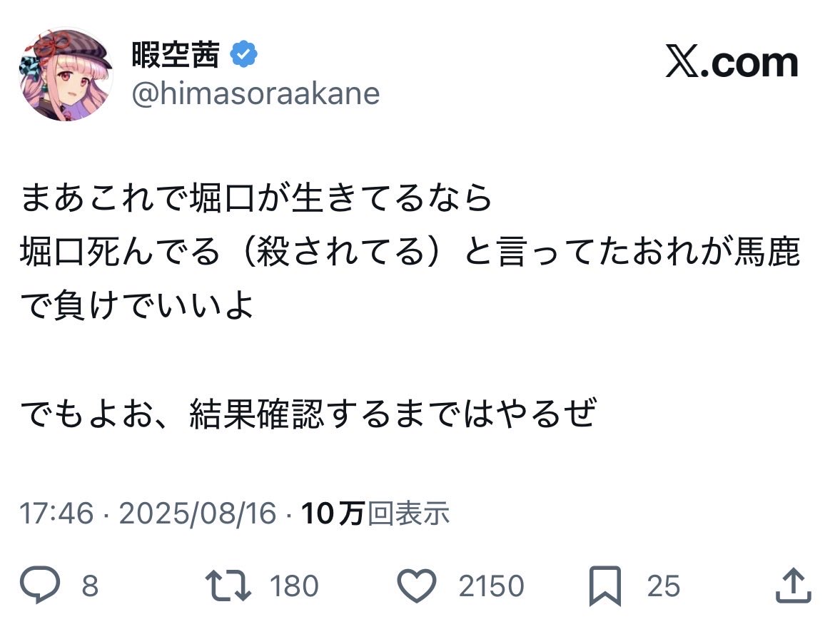Image resolution: width=835 pixels, height=644 pixels.
Task: Click the X.com logo
Action: (732, 63)
